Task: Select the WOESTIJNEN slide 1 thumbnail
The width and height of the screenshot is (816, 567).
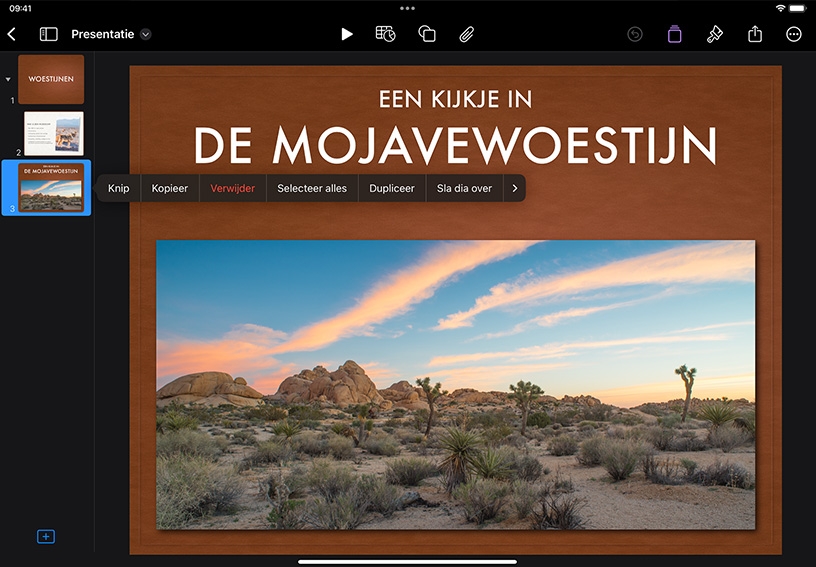Action: [x=51, y=79]
